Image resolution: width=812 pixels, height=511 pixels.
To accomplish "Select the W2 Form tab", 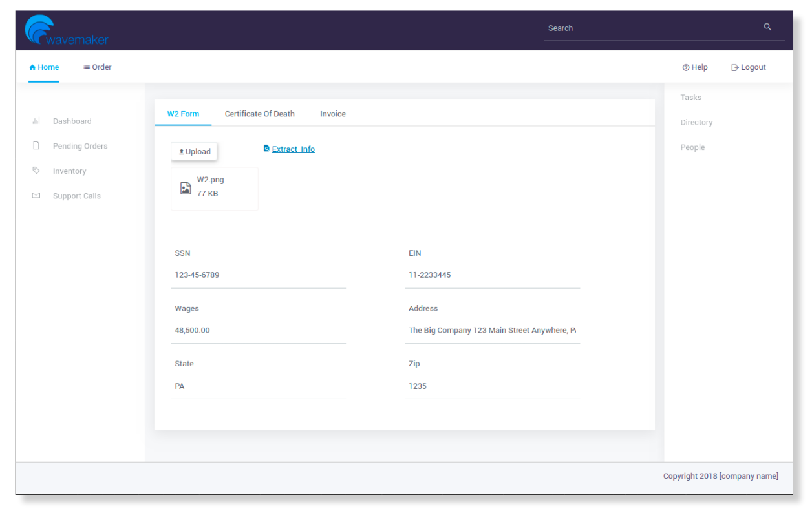I will (183, 114).
